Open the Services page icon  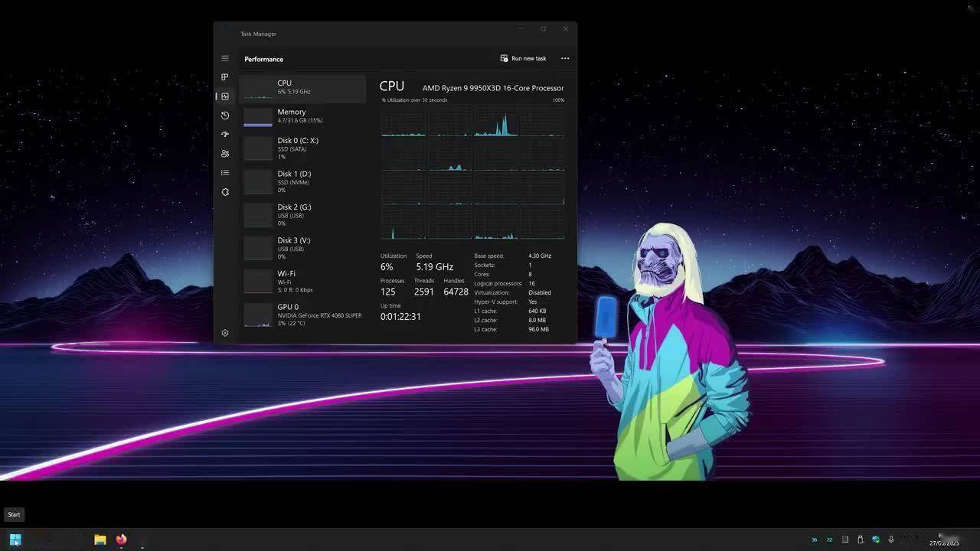(225, 192)
